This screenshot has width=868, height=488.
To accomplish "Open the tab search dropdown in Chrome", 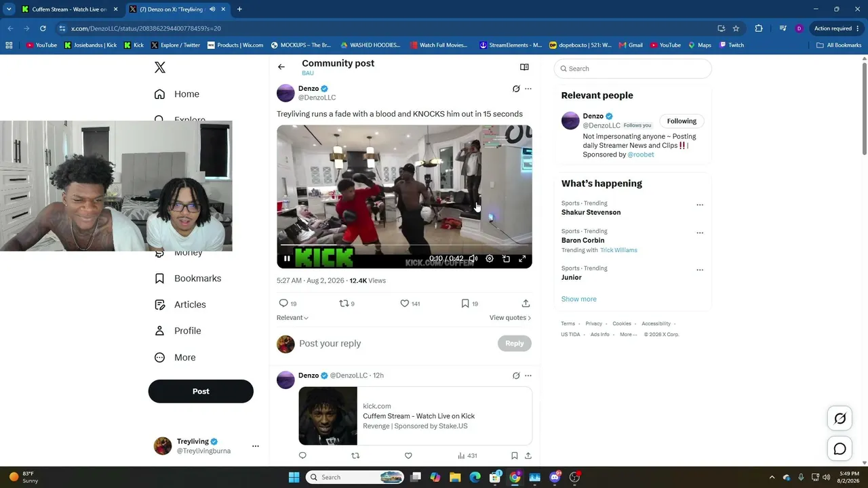I will click(x=9, y=9).
